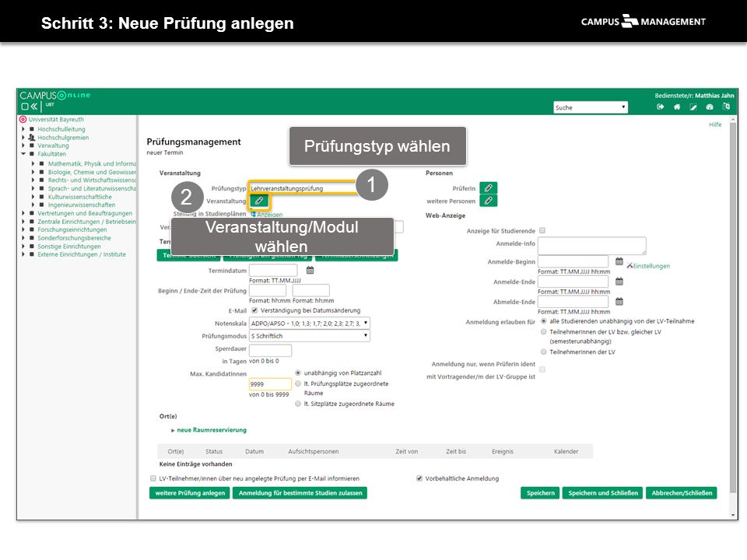Click the 'Abbrechen/Schließen' button
The image size is (747, 560).
click(682, 493)
